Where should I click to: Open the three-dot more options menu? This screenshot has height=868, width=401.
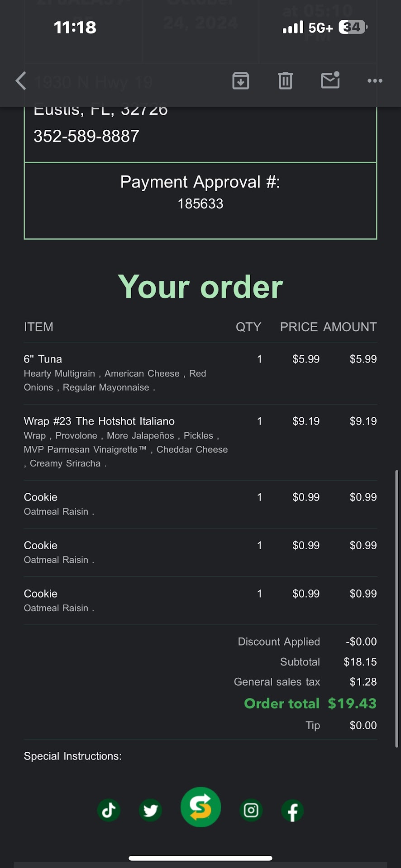[375, 81]
